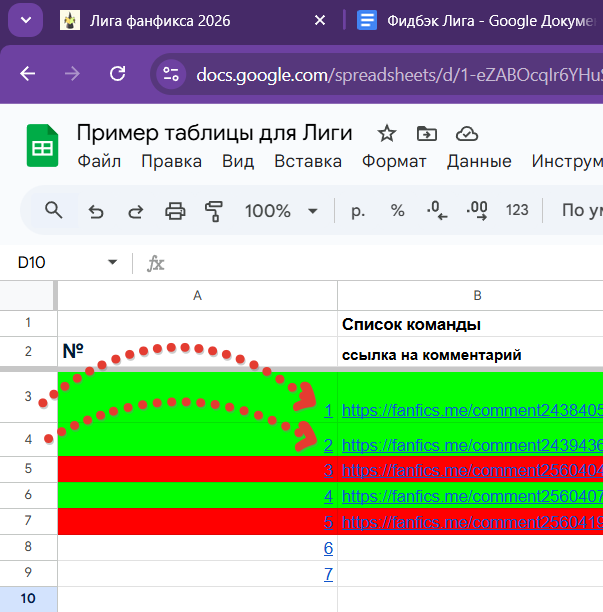Expand browser tab search chevron

(x=25, y=20)
